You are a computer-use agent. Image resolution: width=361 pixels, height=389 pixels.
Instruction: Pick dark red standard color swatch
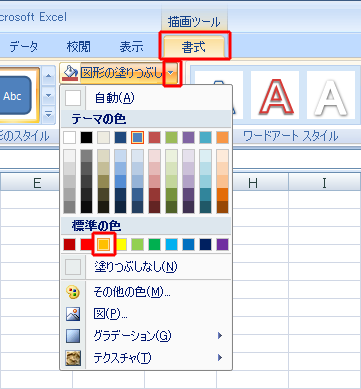click(69, 244)
